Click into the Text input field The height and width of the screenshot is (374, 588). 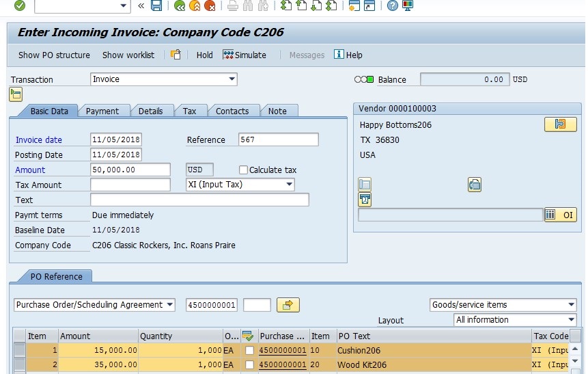point(199,200)
